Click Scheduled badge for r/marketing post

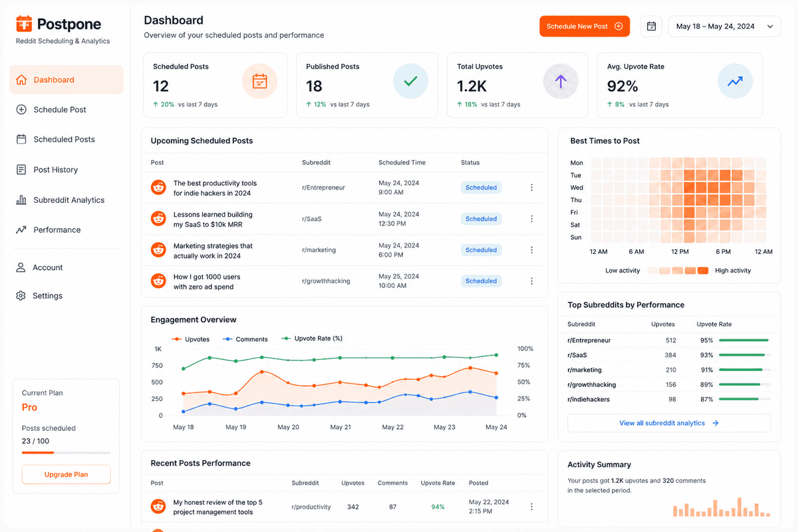[481, 250]
